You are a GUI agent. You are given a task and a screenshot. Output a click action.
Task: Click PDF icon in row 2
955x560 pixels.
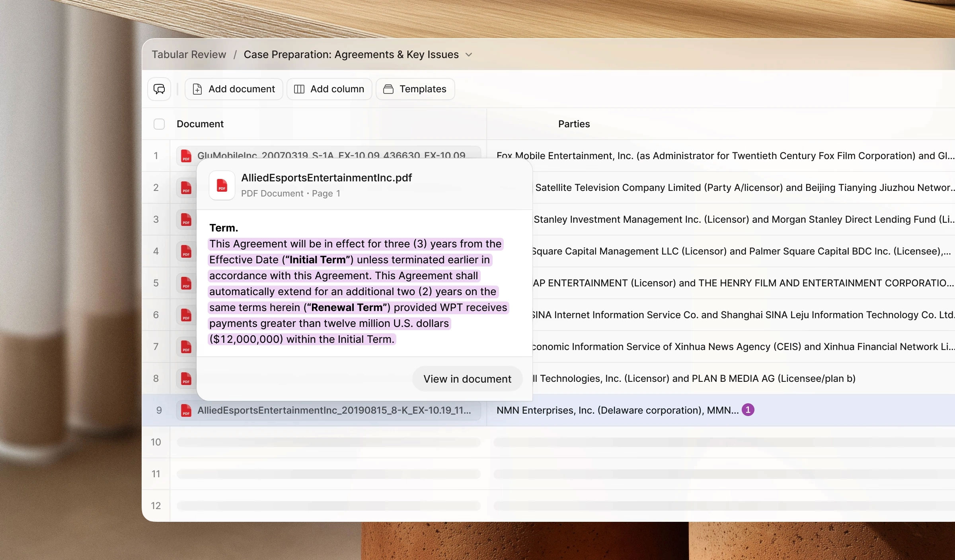tap(186, 188)
